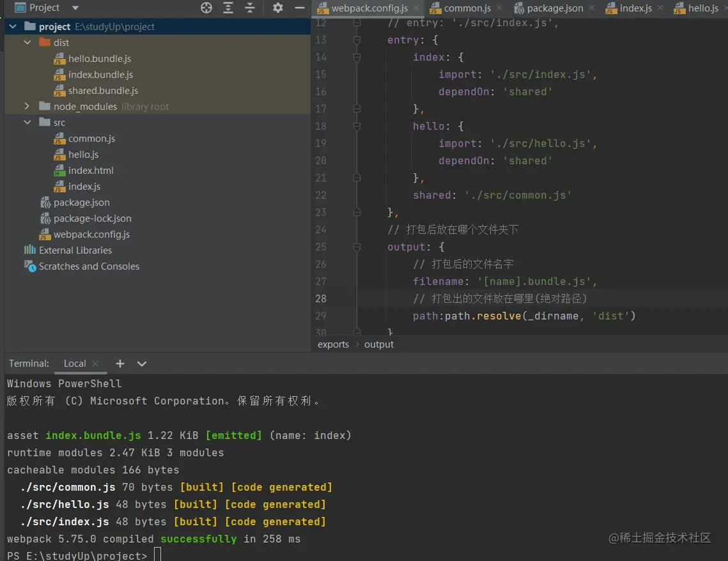Viewport: 728px width, 561px height.
Task: Open hello.bundle.js in the dist folder
Action: tap(99, 59)
